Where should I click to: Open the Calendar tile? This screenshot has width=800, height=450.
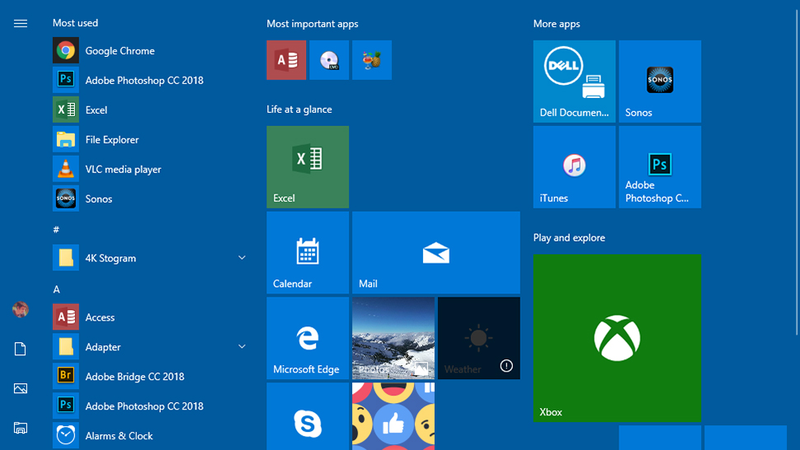pyautogui.click(x=308, y=253)
